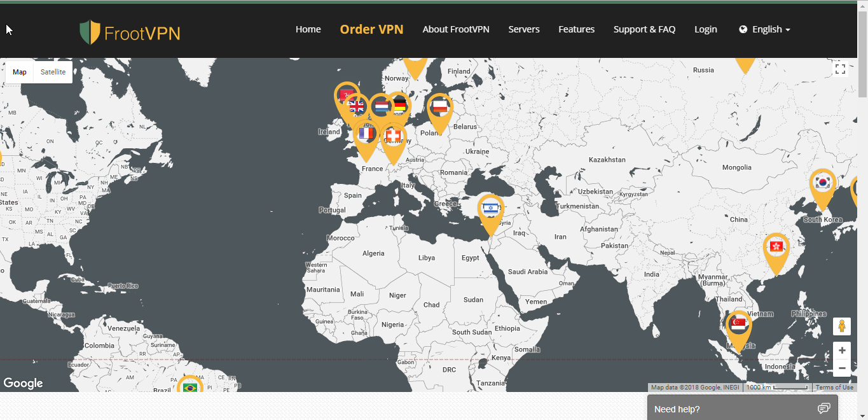868x420 pixels.
Task: Click the Finland label on map
Action: point(458,71)
